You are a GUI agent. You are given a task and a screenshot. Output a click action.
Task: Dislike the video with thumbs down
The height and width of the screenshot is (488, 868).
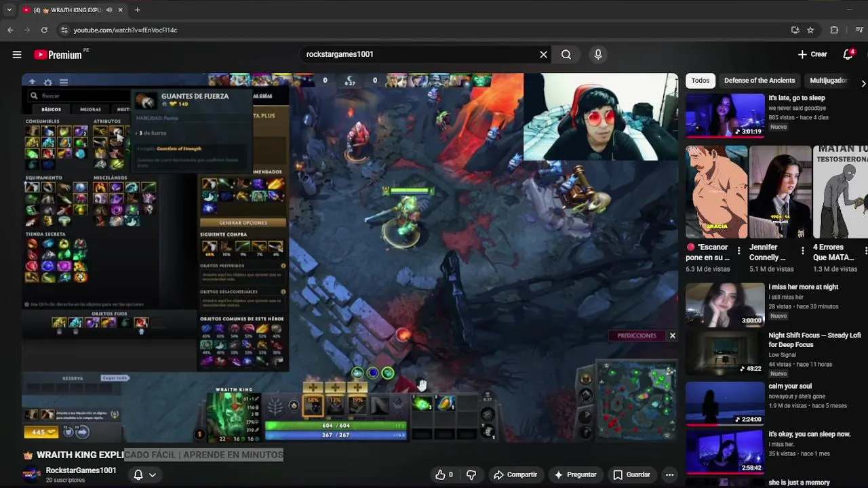point(471,475)
